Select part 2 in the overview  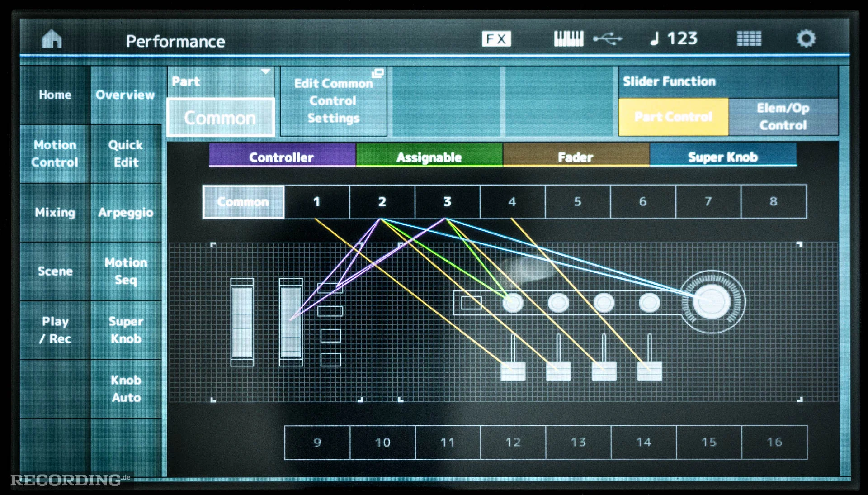(382, 202)
